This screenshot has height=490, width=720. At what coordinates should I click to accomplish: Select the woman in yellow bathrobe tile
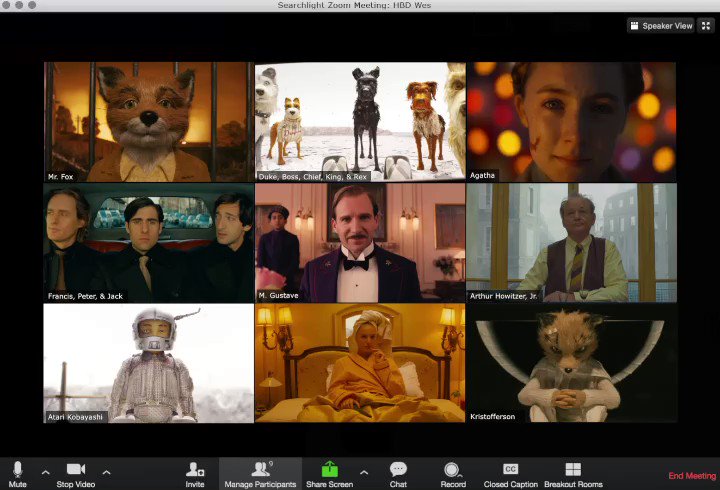360,363
